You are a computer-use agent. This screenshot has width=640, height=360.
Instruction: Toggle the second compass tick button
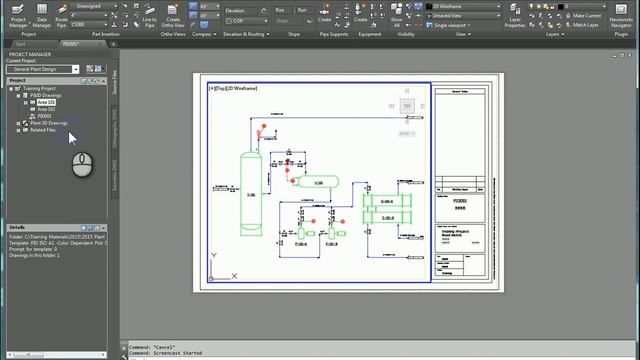(193, 15)
